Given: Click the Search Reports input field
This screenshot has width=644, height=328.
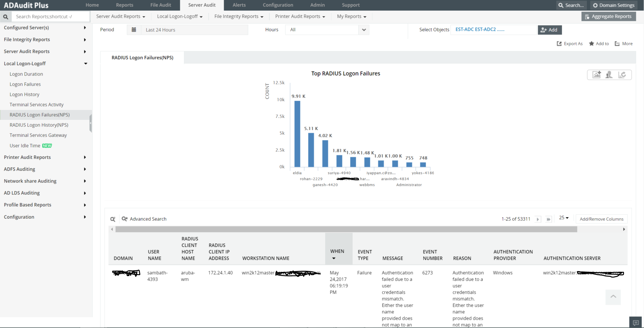Looking at the screenshot, I should (50, 17).
